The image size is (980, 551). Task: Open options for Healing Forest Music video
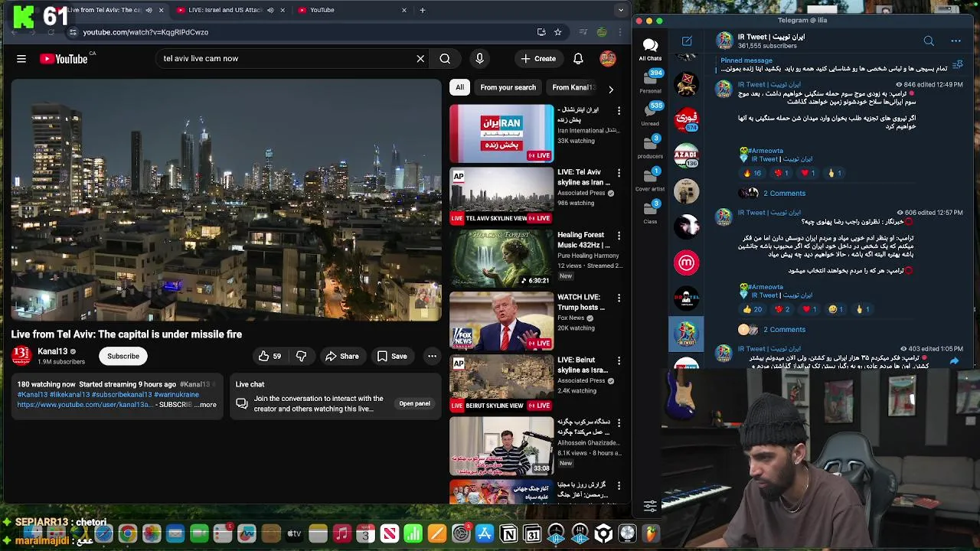(619, 236)
